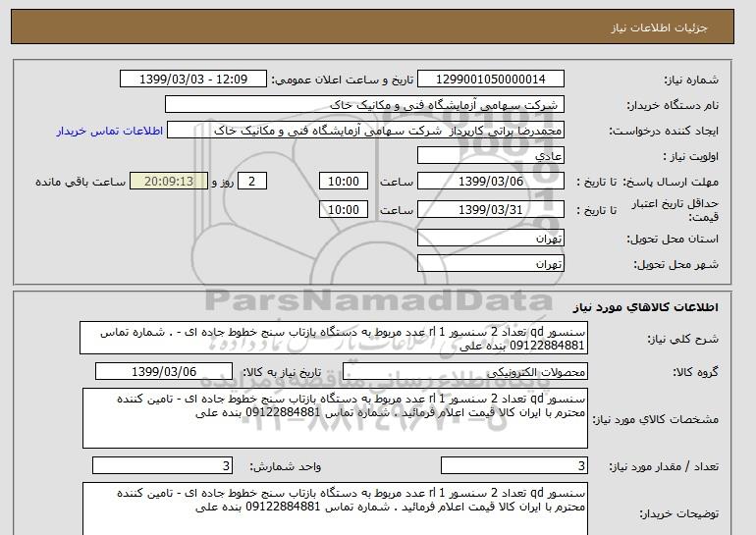Click label مشخصات کالای مورد نیاز
This screenshot has width=756, height=535.
pos(656,419)
